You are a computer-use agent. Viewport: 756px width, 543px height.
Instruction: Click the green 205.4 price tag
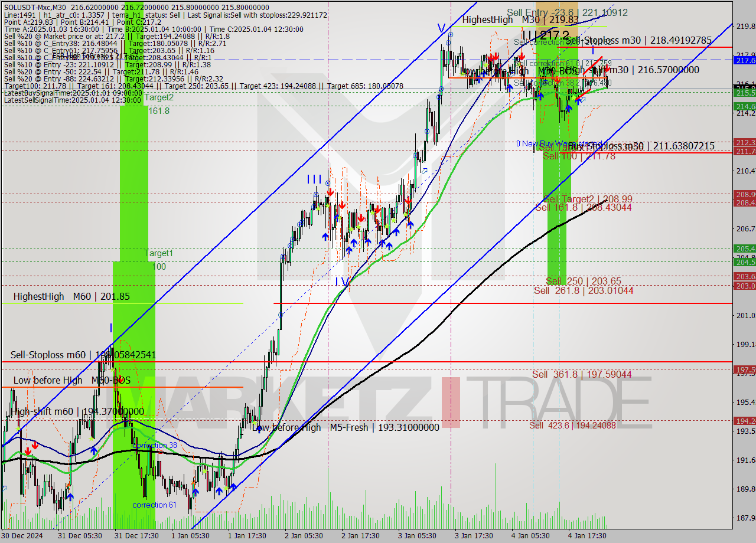745,248
